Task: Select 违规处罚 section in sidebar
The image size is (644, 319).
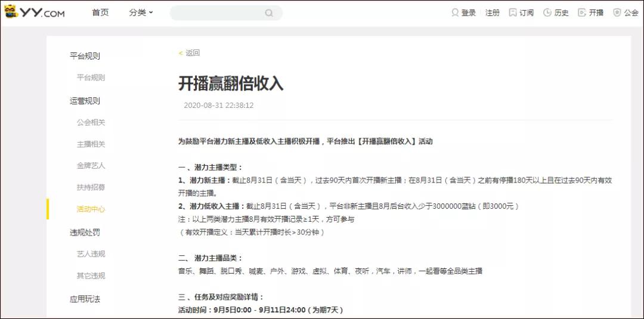Action: 85,233
